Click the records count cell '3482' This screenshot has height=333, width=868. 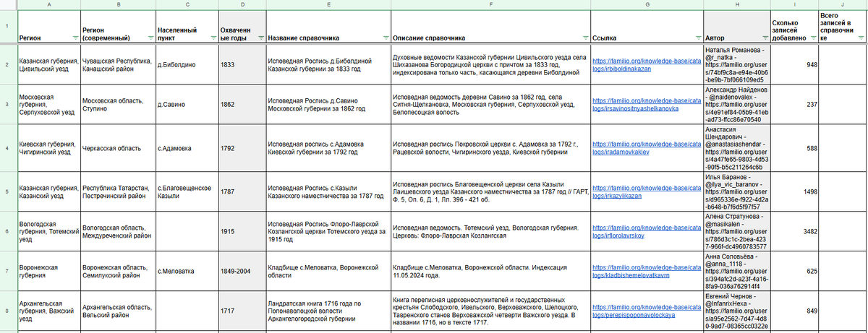click(x=793, y=230)
